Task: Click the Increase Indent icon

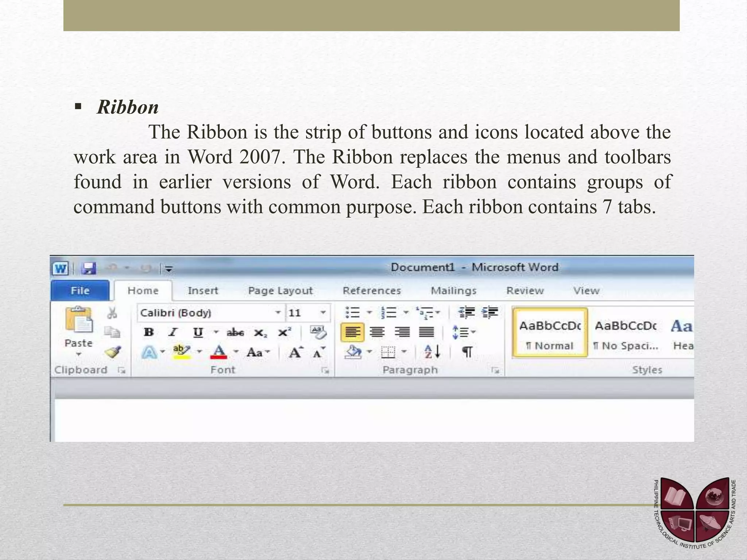Action: (x=490, y=312)
